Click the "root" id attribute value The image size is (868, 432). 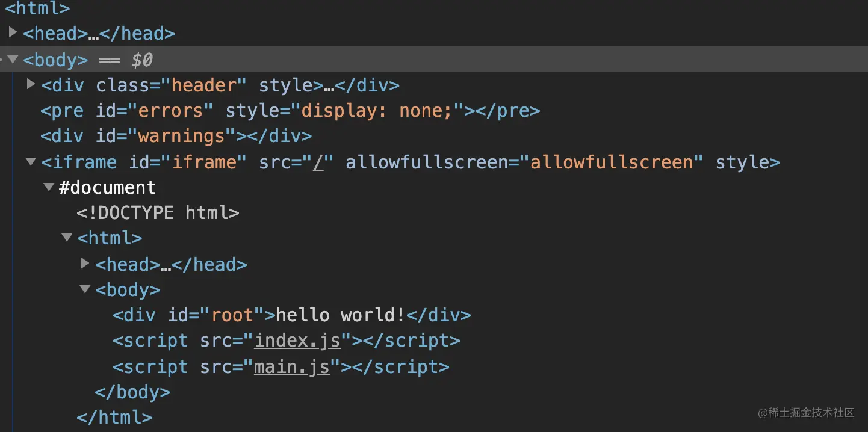[232, 315]
